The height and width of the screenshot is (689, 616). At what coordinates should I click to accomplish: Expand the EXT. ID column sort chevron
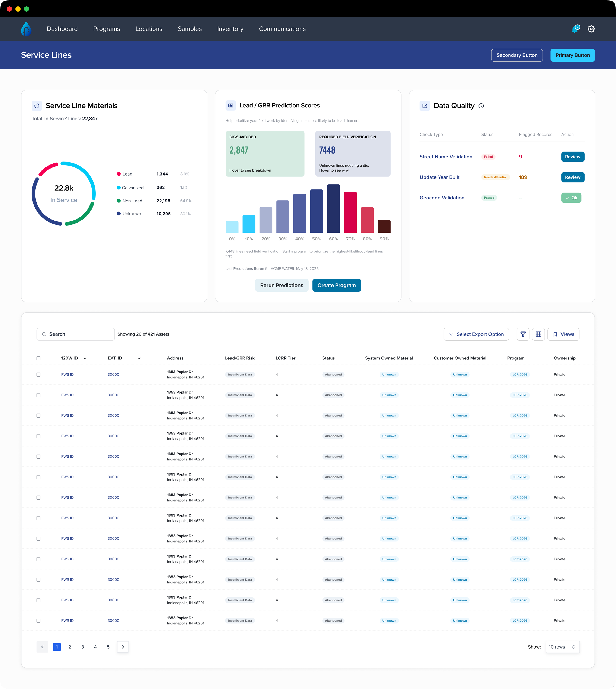139,358
